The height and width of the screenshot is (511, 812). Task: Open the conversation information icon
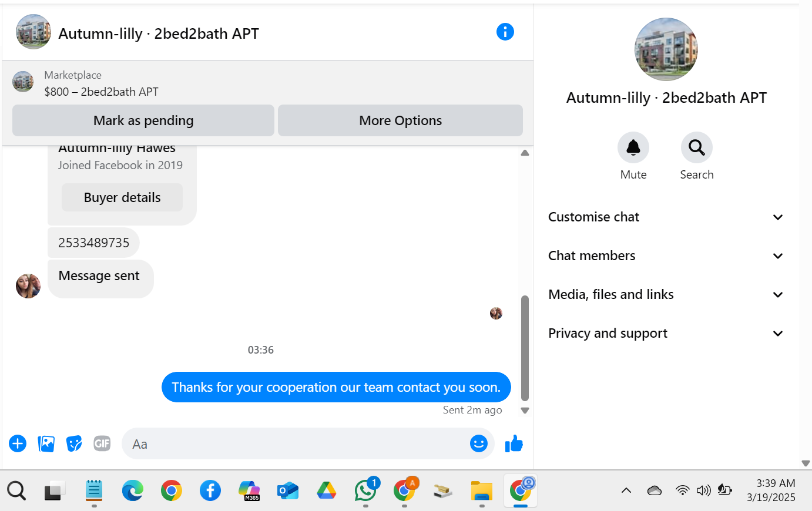(x=505, y=32)
